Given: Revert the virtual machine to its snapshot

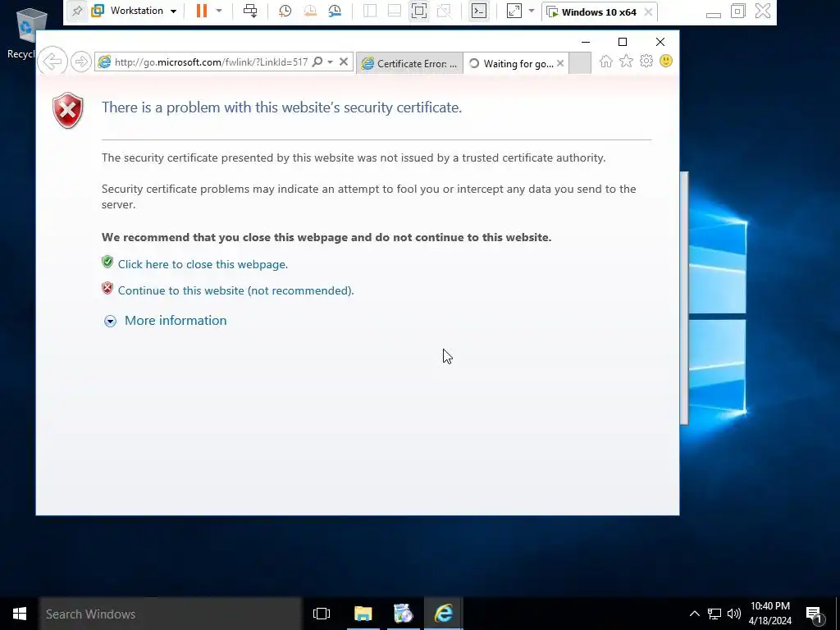Looking at the screenshot, I should tap(309, 11).
